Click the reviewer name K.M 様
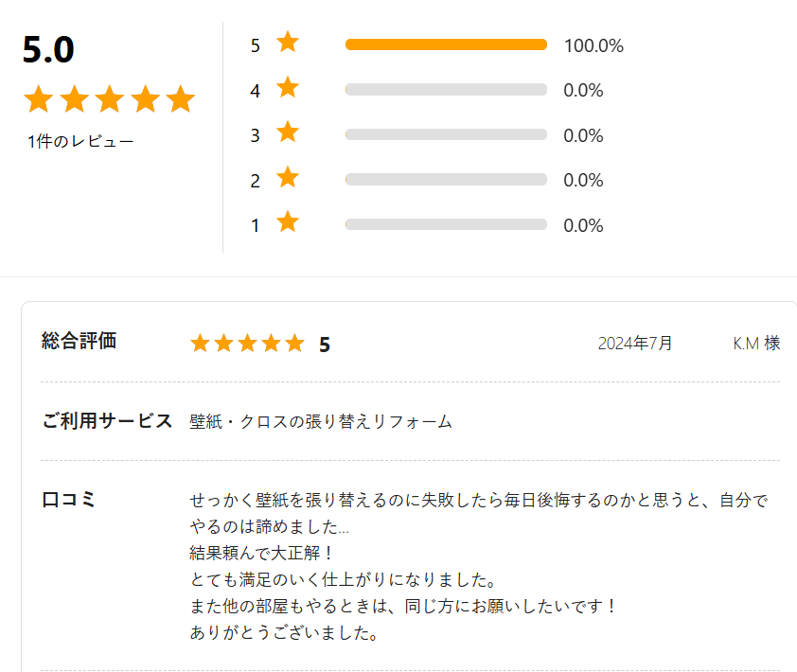The width and height of the screenshot is (797, 672). 756,344
